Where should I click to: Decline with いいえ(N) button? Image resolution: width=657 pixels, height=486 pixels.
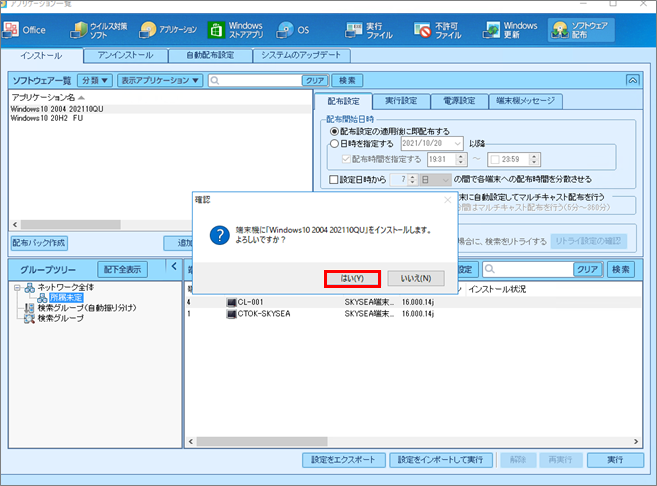pos(416,279)
